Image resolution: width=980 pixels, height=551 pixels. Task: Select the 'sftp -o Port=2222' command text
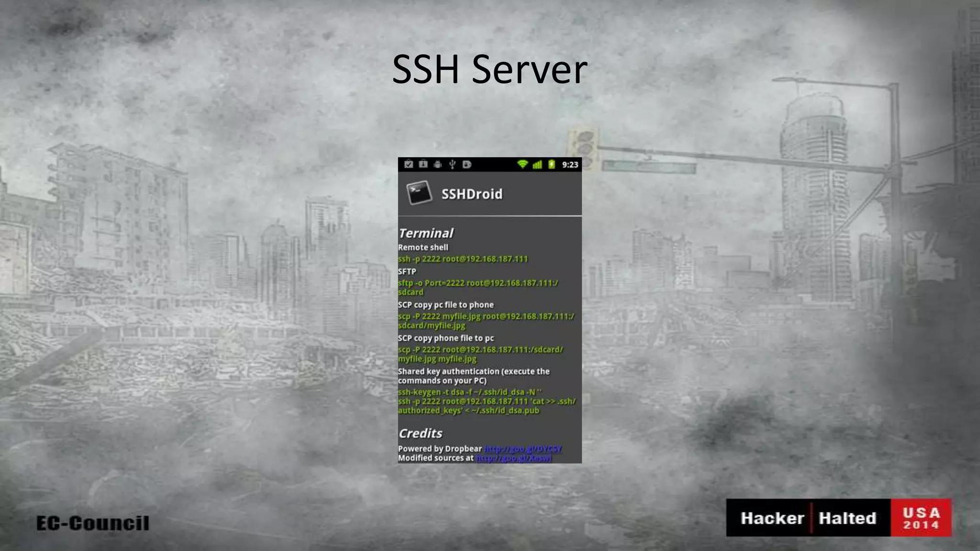[x=478, y=287]
